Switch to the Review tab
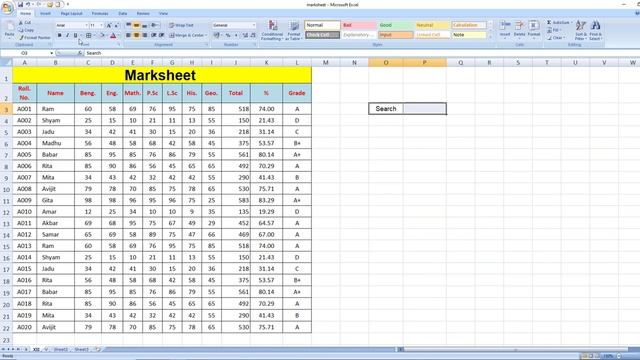 [143, 13]
